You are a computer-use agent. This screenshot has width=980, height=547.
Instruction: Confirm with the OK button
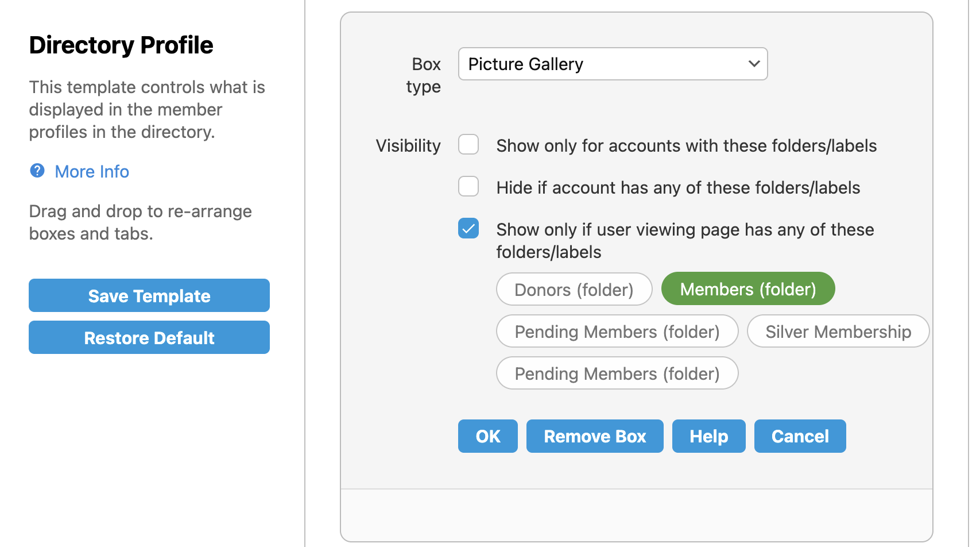[488, 437]
